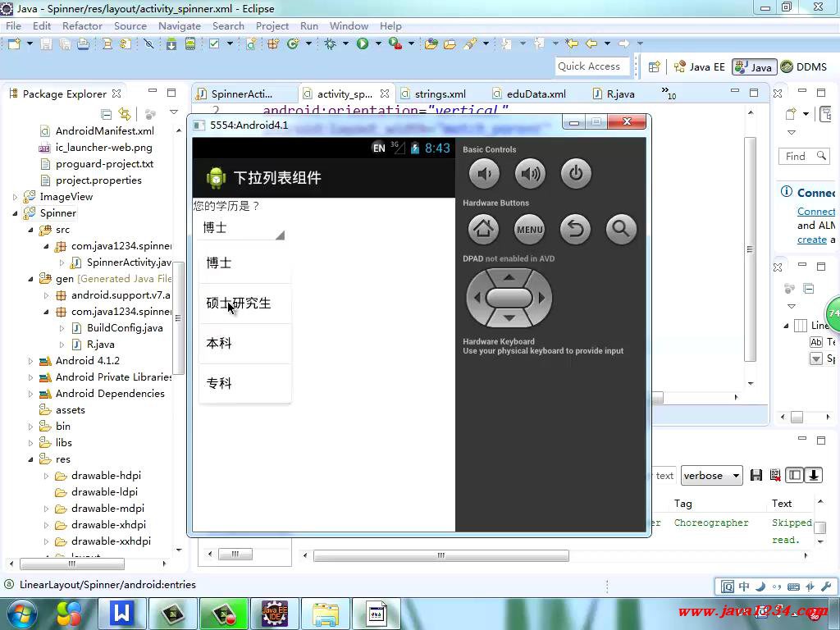The image size is (840, 630).
Task: Collapse the Spinner project tree node
Action: pyautogui.click(x=15, y=213)
